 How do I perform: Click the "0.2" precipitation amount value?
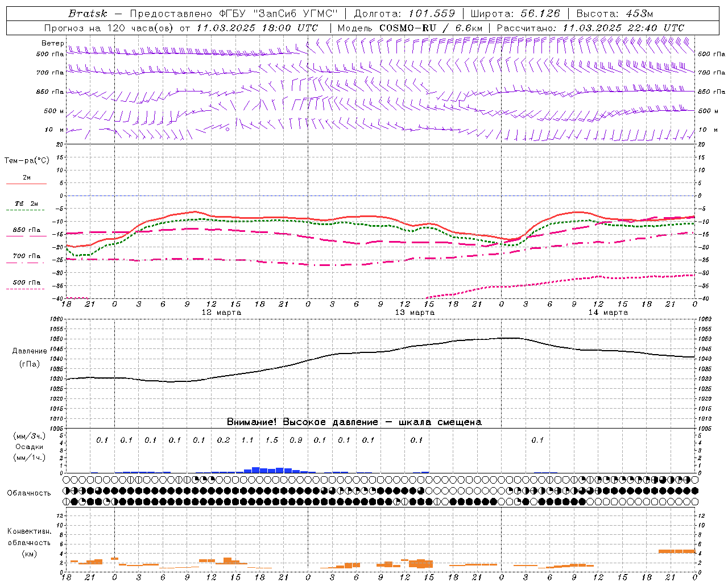[x=224, y=440]
